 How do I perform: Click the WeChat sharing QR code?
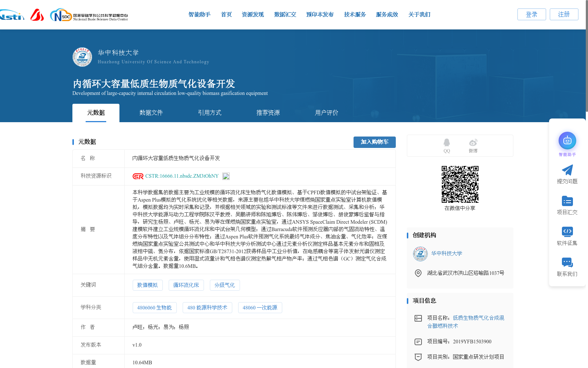(x=460, y=185)
